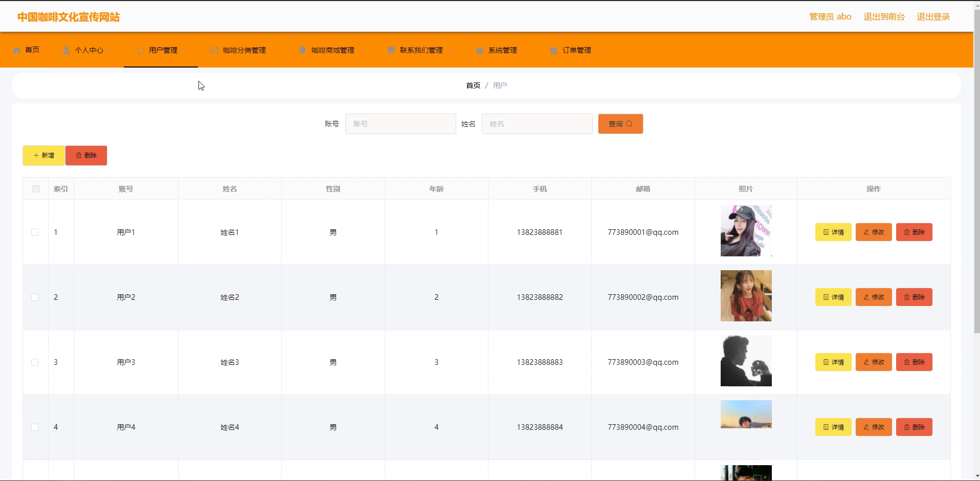This screenshot has height=481, width=980.
Task: Click 删除 in the 用户3 row
Action: (914, 362)
